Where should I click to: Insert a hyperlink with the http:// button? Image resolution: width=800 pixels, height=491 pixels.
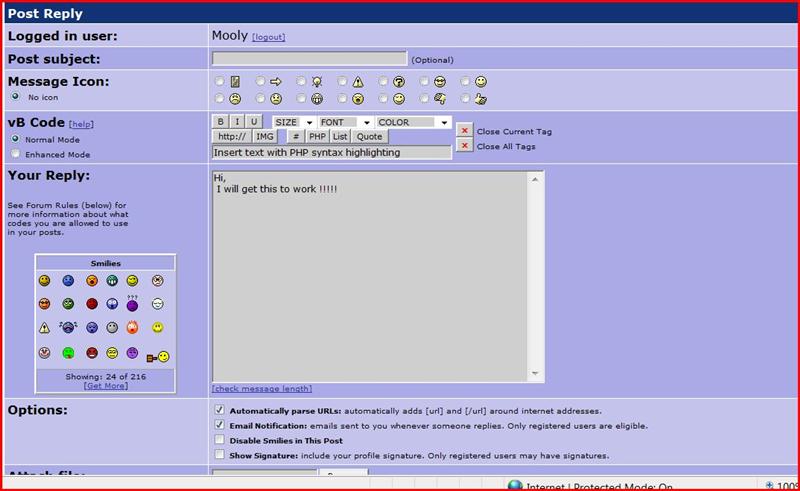[232, 136]
